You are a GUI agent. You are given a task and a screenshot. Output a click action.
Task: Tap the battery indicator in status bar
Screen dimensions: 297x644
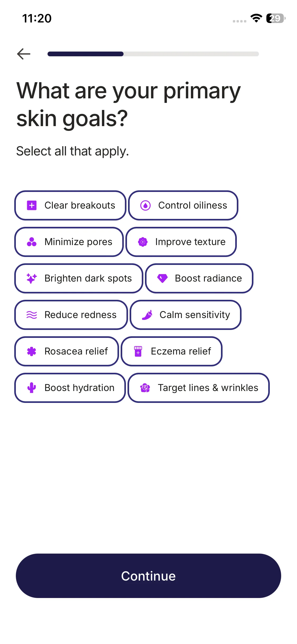pos(276,18)
